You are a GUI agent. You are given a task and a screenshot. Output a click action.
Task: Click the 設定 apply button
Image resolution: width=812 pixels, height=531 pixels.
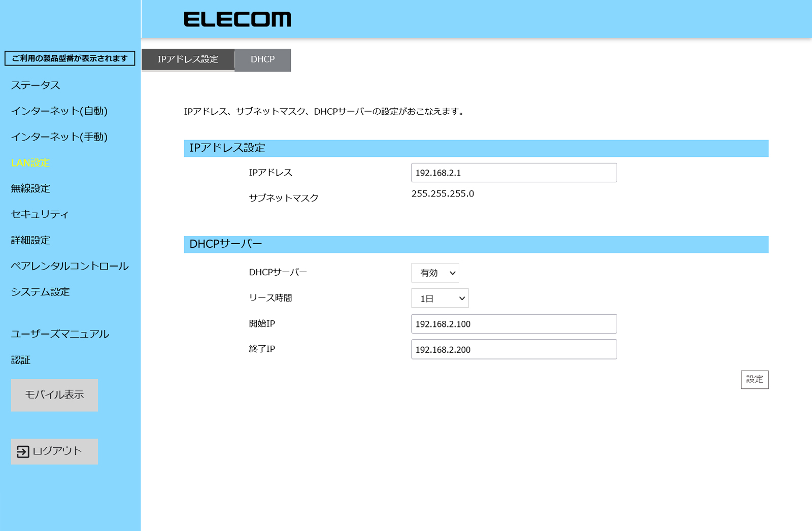pos(755,380)
